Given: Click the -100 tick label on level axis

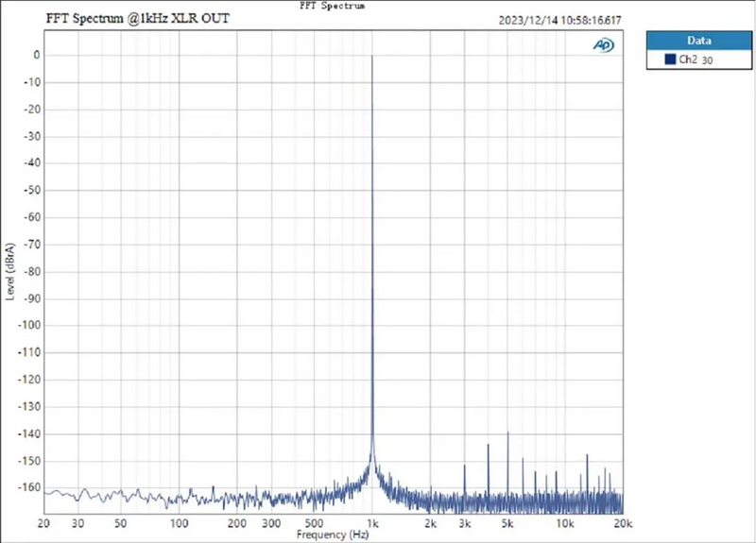Looking at the screenshot, I should 28,326.
